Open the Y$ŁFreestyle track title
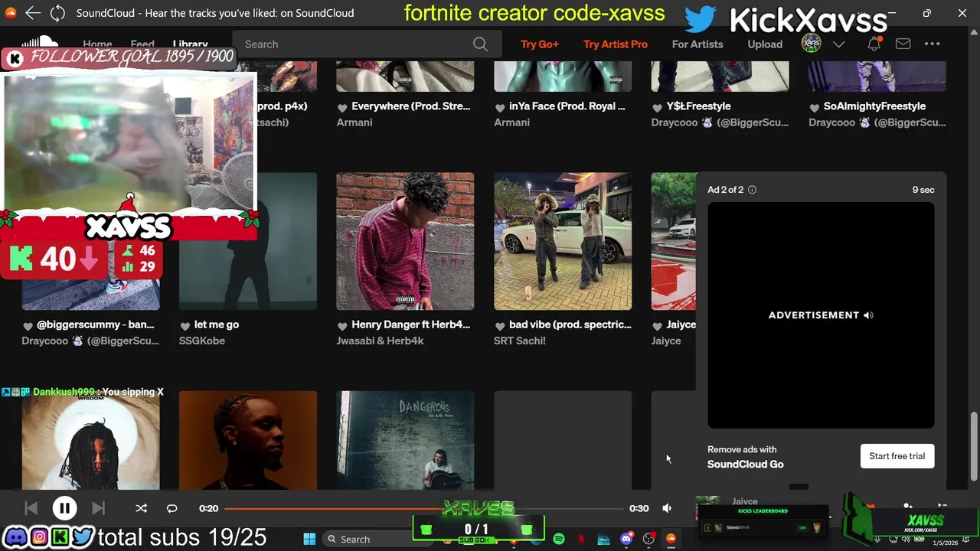Viewport: 980px width, 551px height. click(x=698, y=106)
